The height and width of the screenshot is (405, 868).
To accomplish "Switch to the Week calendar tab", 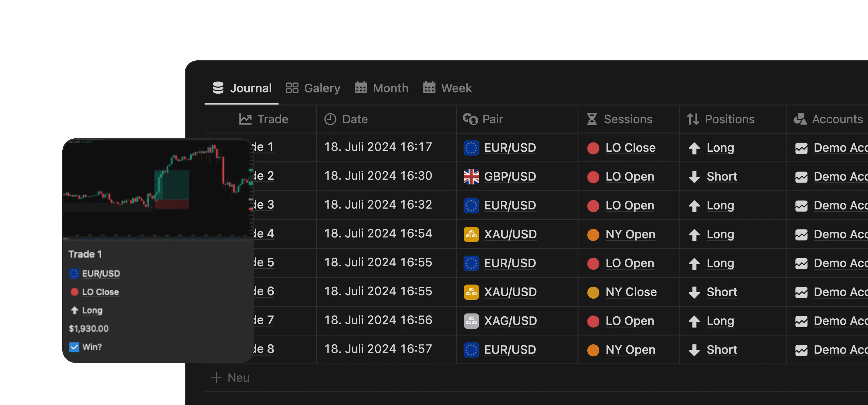I will 447,88.
